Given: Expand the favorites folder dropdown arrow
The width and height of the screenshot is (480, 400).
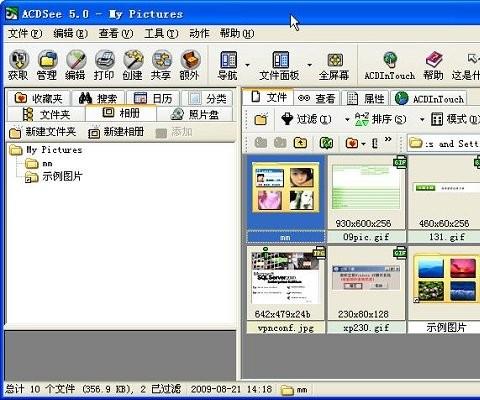Looking at the screenshot, I should [x=364, y=144].
